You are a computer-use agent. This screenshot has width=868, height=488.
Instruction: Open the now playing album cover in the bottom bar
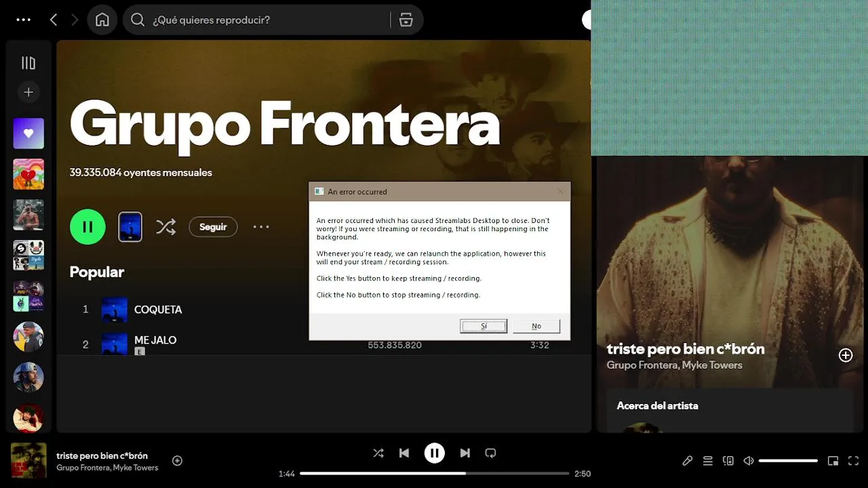coord(28,461)
